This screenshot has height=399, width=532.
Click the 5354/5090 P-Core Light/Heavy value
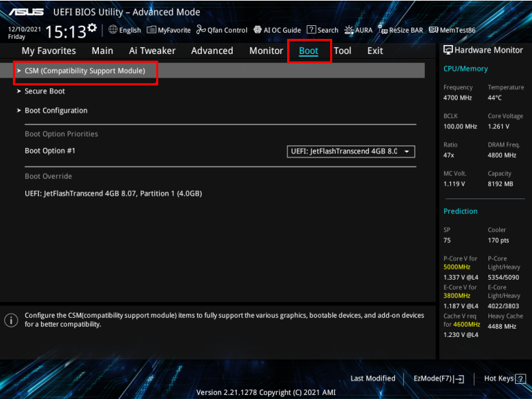click(x=503, y=278)
